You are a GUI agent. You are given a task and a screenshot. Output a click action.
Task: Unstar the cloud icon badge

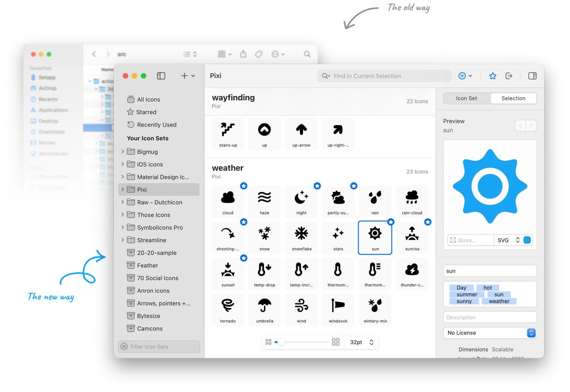244,186
